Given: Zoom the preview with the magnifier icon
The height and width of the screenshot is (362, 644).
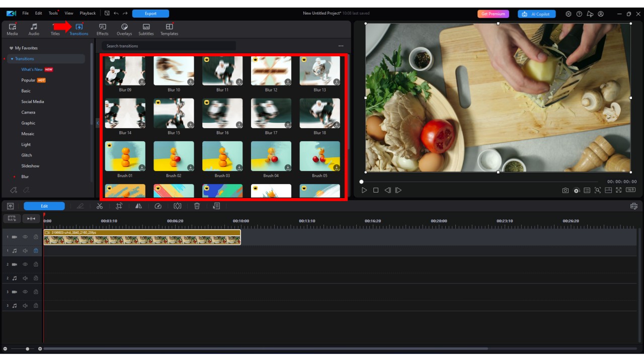Looking at the screenshot, I should [x=598, y=191].
